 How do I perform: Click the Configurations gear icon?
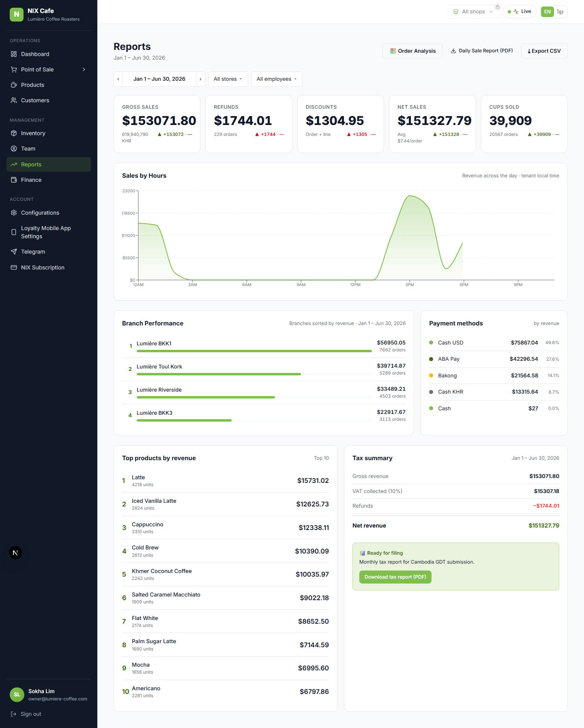click(x=14, y=213)
